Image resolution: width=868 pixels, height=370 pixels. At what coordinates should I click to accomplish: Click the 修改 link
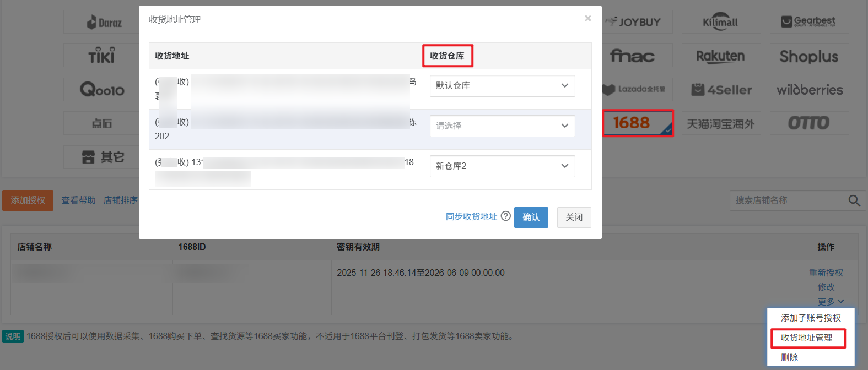point(826,287)
